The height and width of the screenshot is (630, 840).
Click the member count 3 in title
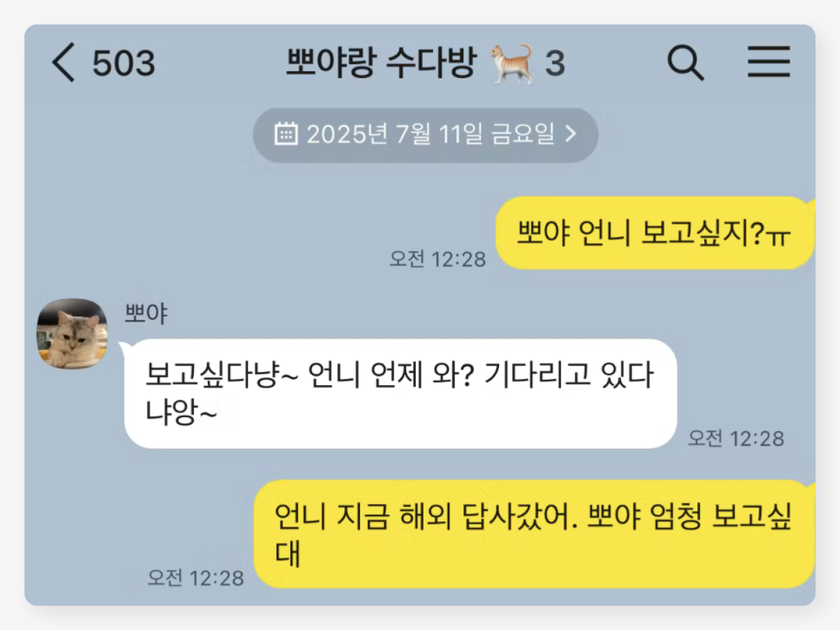tap(554, 64)
